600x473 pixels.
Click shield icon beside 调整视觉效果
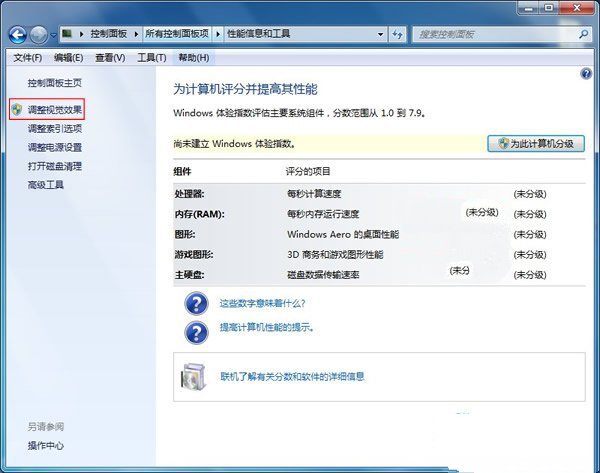pos(16,110)
